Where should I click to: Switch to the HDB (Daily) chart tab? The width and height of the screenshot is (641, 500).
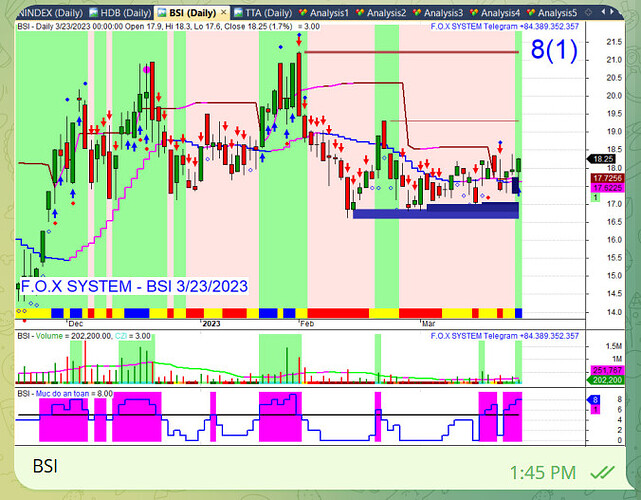(120, 13)
